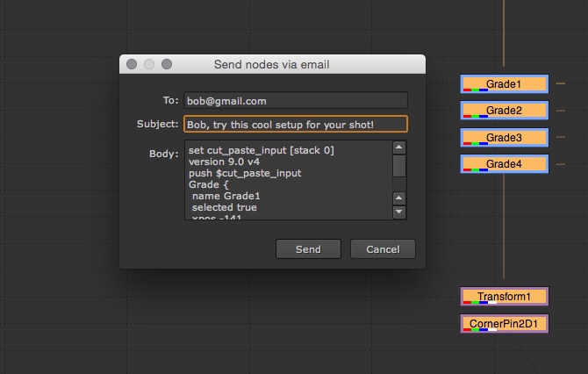Select the CornerPin2D1 node

click(x=504, y=324)
